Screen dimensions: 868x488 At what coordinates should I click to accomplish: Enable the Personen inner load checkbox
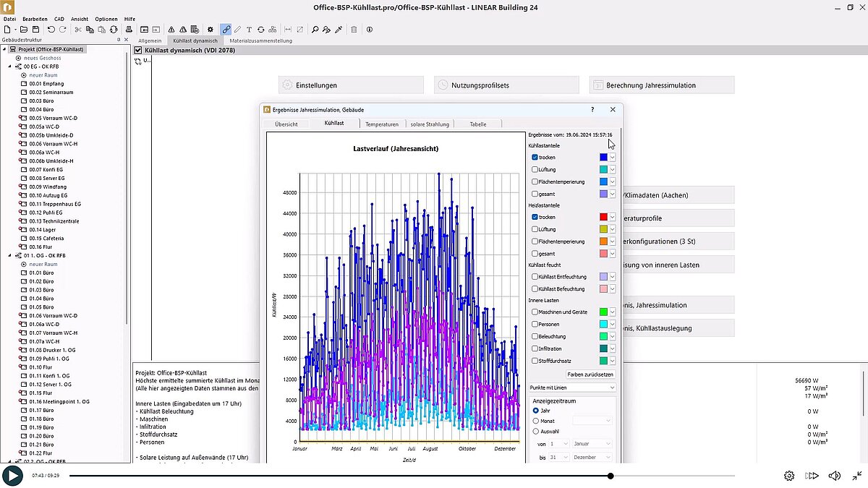[x=535, y=325]
